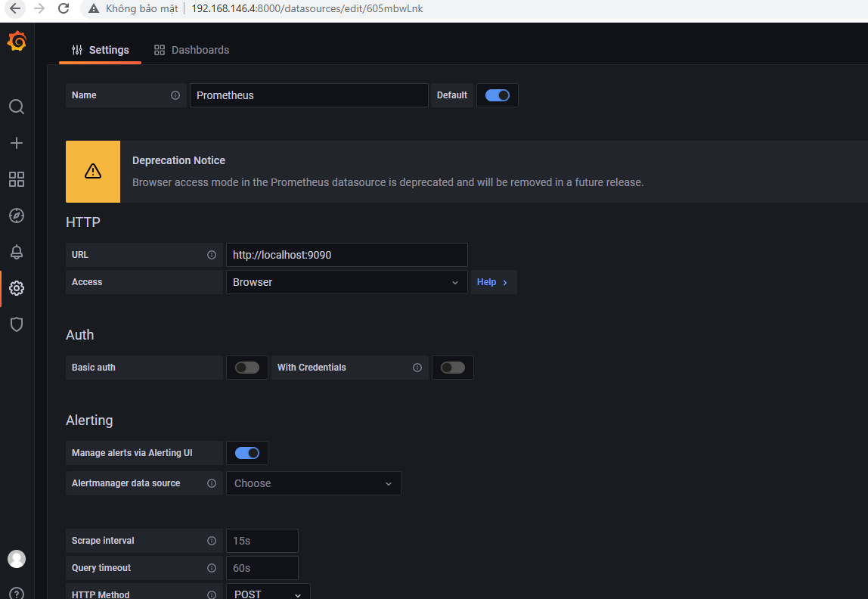Click the info icon beside Alertmanager data source
The width and height of the screenshot is (868, 599).
point(212,483)
